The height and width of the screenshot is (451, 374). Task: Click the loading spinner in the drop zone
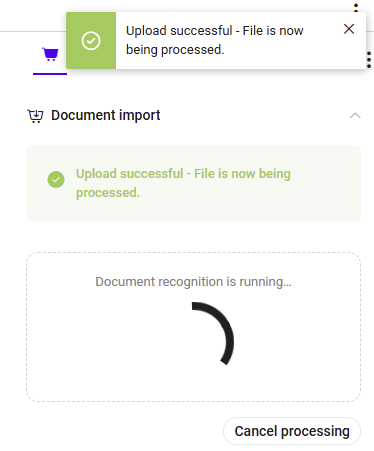pos(212,333)
